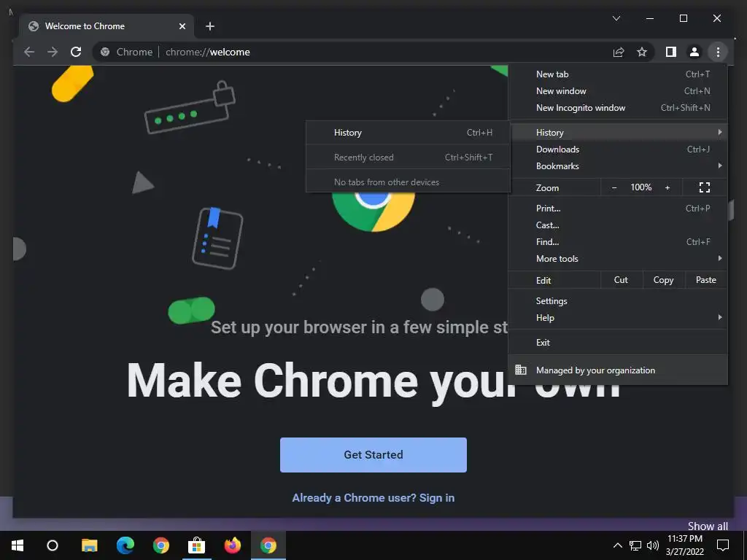Click the volume speaker tray icon
This screenshot has height=560, width=747.
(653, 545)
